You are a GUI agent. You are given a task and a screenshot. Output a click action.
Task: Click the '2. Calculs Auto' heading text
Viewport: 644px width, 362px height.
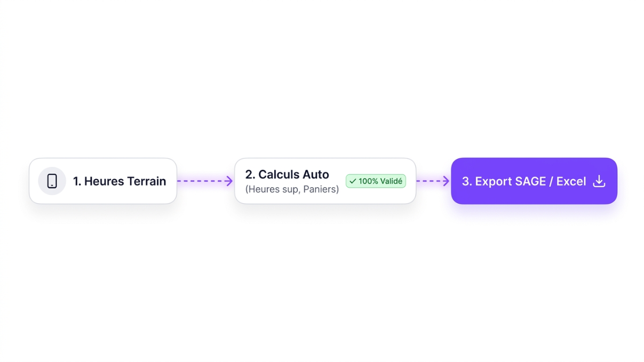[x=287, y=174]
